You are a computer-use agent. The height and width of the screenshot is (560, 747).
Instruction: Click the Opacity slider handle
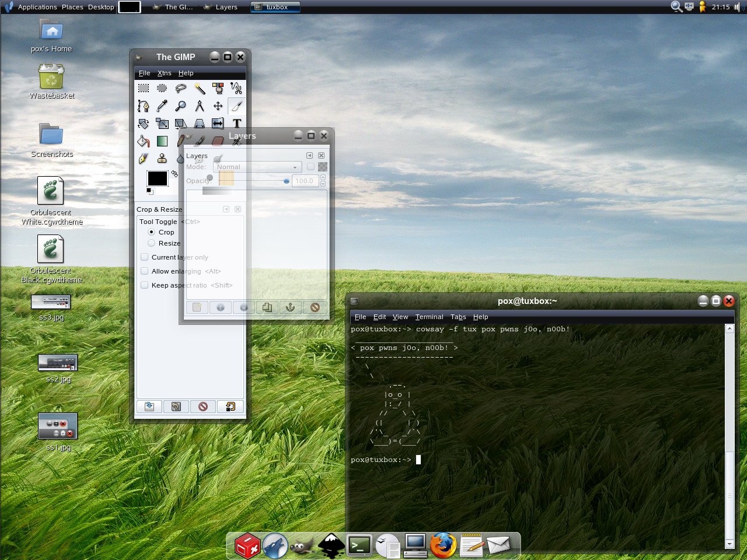(x=286, y=181)
